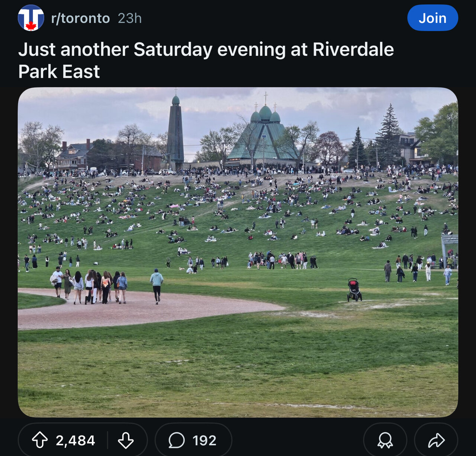
Task: Click the tall evergreen tree in the photo
Action: (388, 136)
